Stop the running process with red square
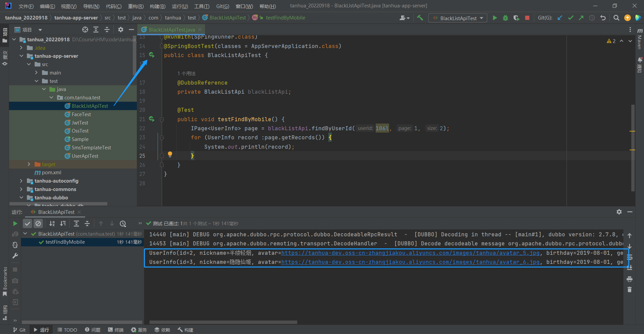The width and height of the screenshot is (644, 334). pos(527,18)
